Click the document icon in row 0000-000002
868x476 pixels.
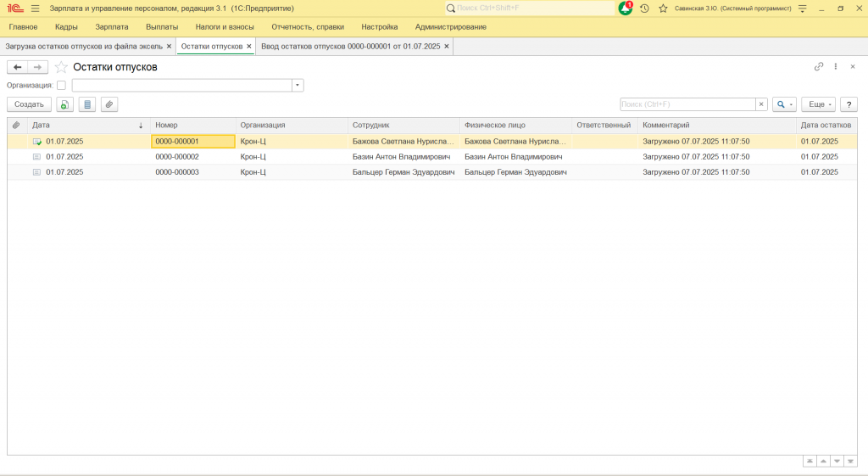pyautogui.click(x=36, y=157)
